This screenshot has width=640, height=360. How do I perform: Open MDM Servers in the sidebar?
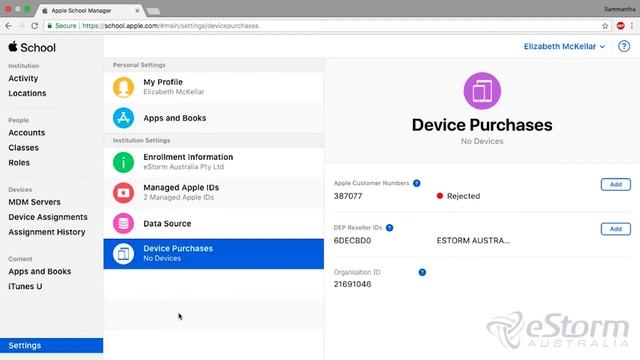(x=34, y=202)
